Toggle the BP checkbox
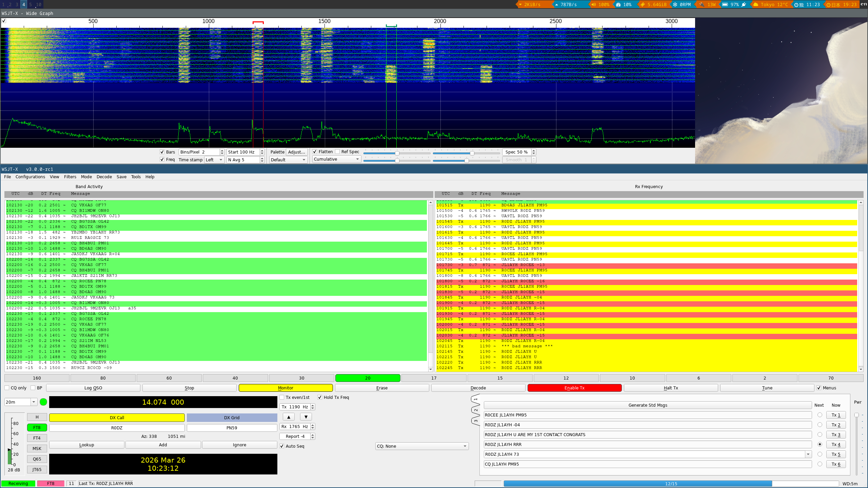The width and height of the screenshot is (868, 488). [x=33, y=388]
